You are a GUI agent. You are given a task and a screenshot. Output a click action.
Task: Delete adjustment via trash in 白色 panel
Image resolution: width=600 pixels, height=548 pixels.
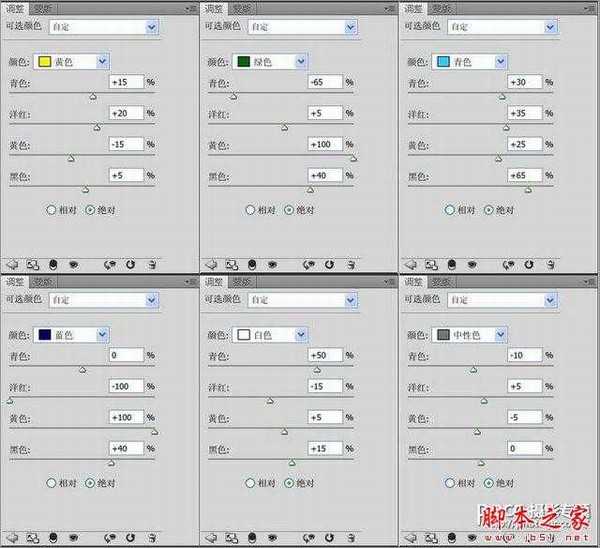point(351,538)
